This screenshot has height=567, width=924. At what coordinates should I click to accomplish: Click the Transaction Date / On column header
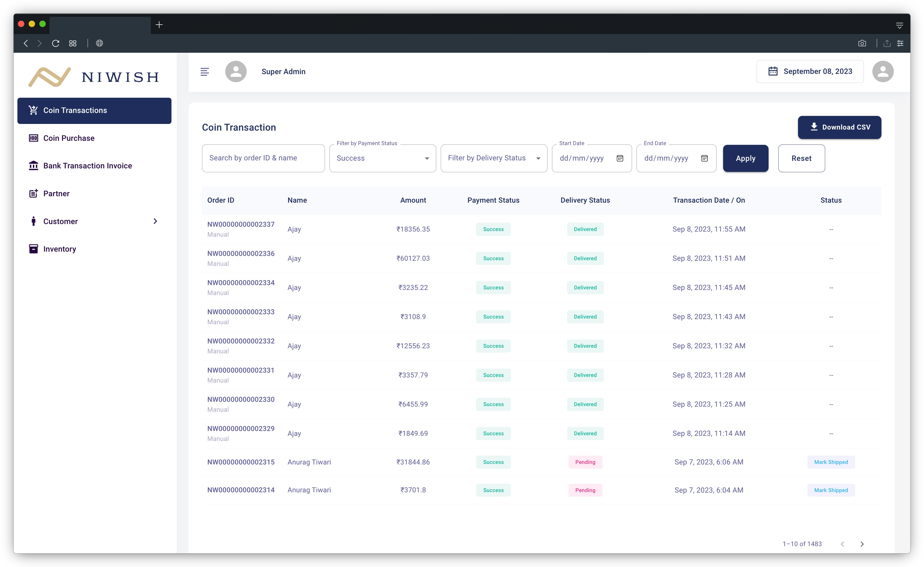[709, 201]
